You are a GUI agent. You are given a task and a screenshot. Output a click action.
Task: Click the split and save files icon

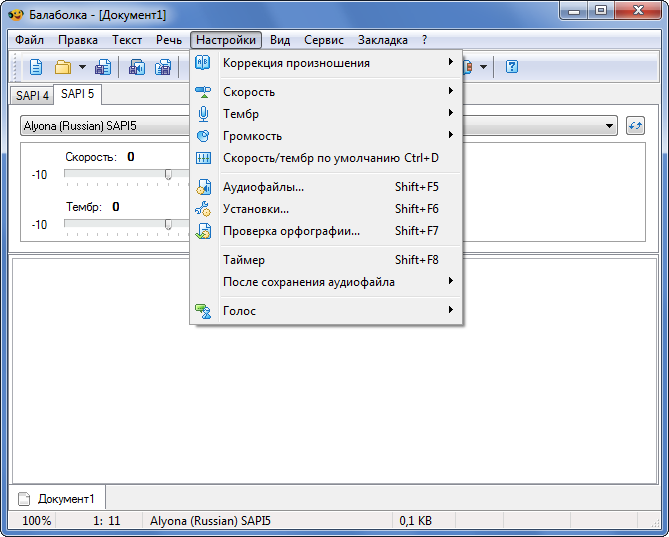[x=163, y=67]
